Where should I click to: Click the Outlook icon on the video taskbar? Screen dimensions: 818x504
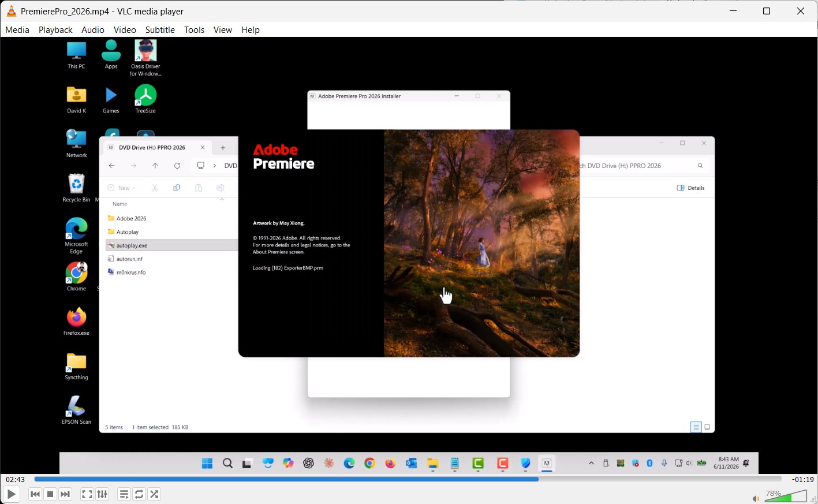[x=411, y=463]
